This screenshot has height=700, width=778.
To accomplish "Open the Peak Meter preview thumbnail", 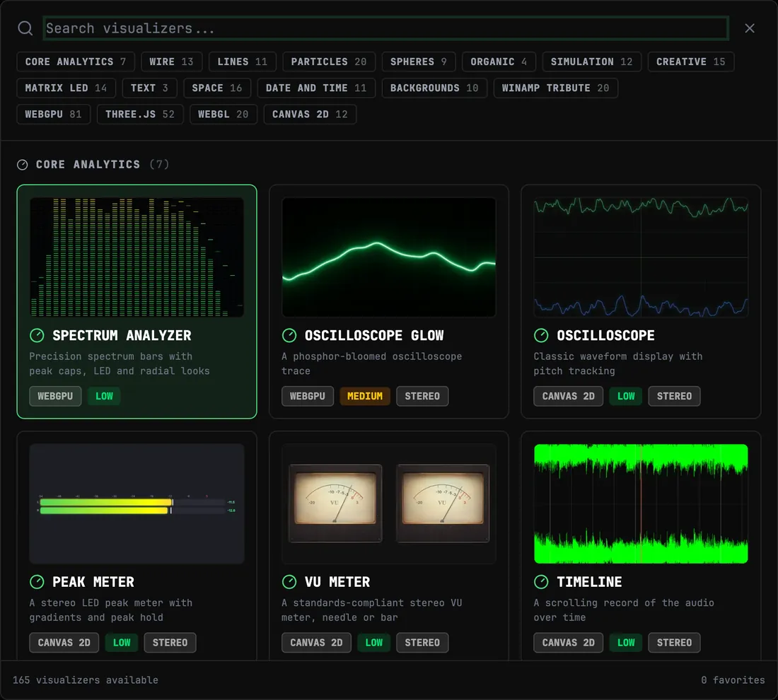I will tap(137, 503).
